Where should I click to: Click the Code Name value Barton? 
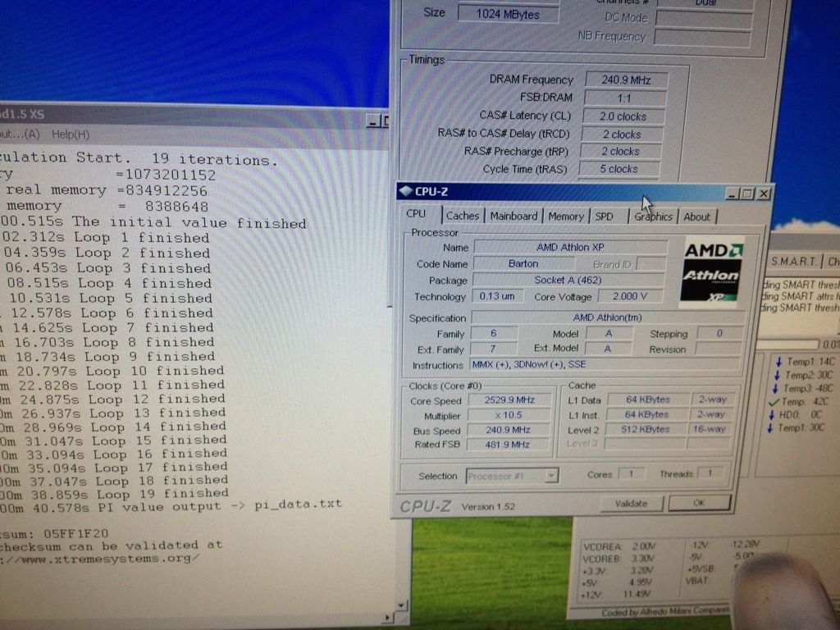pos(523,263)
